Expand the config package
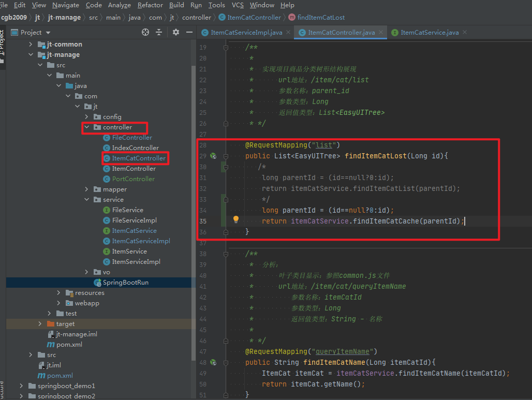Screen dimensions: 532x400 pos(87,117)
